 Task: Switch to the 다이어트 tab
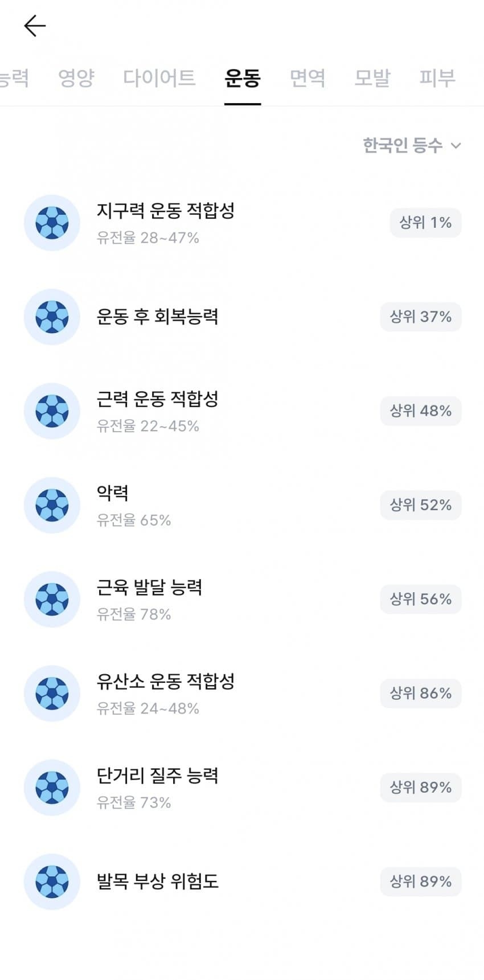click(159, 78)
